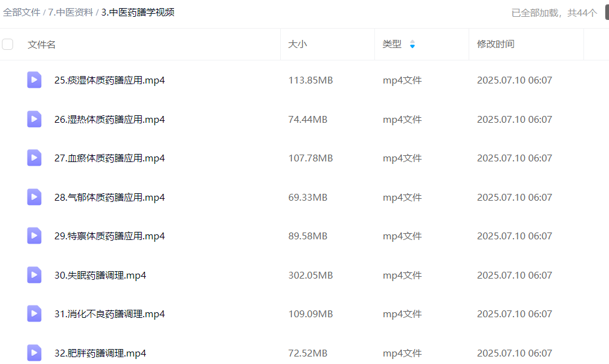Toggle the 类型 column sort arrow
609x364 pixels.
coord(412,45)
